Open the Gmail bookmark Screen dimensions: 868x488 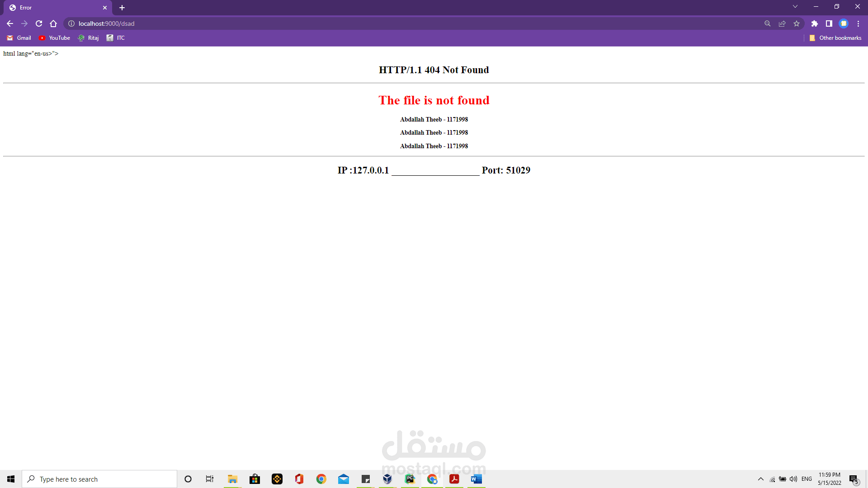pyautogui.click(x=19, y=38)
